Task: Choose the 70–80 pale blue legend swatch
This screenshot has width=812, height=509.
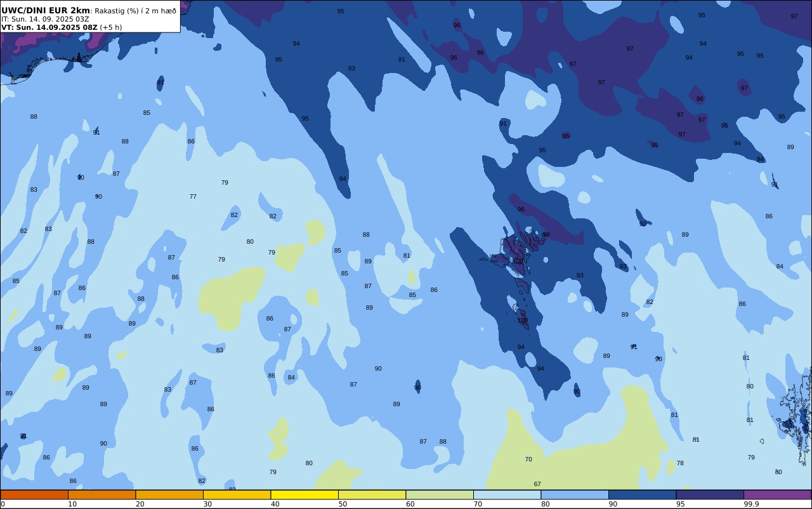Action: click(507, 494)
